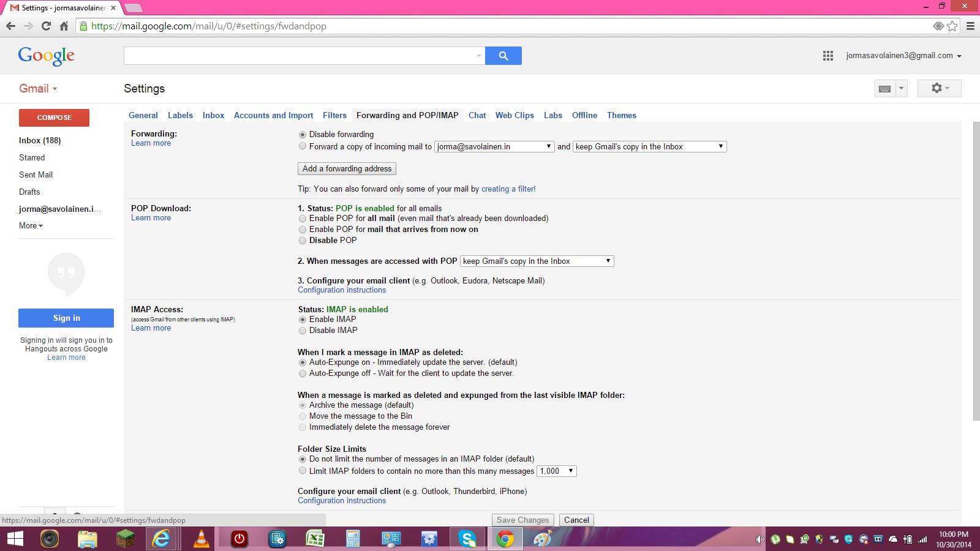Click Add a forwarding address button

pyautogui.click(x=347, y=168)
